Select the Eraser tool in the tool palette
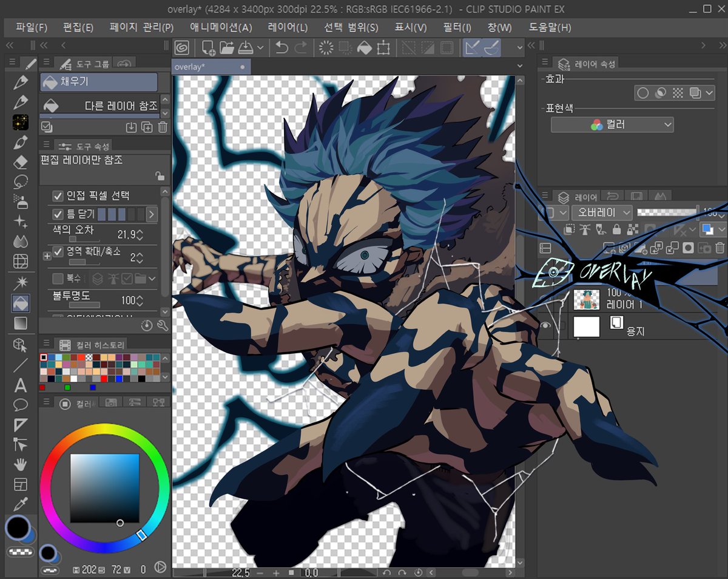This screenshot has height=579, width=728. [21, 161]
